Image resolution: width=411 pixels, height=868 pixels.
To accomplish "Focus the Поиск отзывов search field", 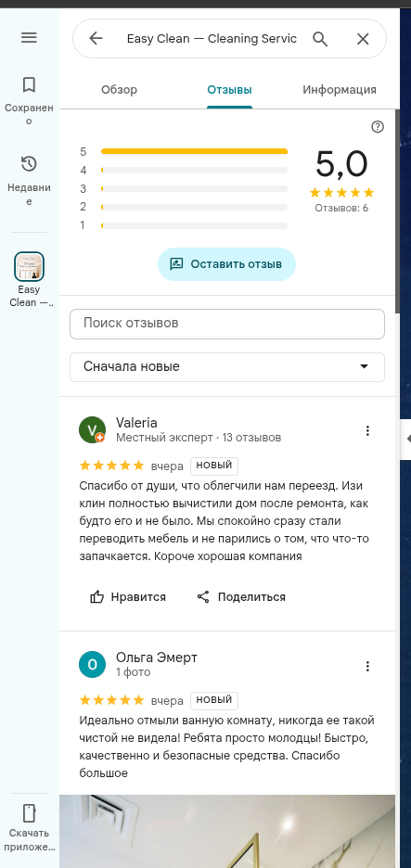I will coord(227,324).
